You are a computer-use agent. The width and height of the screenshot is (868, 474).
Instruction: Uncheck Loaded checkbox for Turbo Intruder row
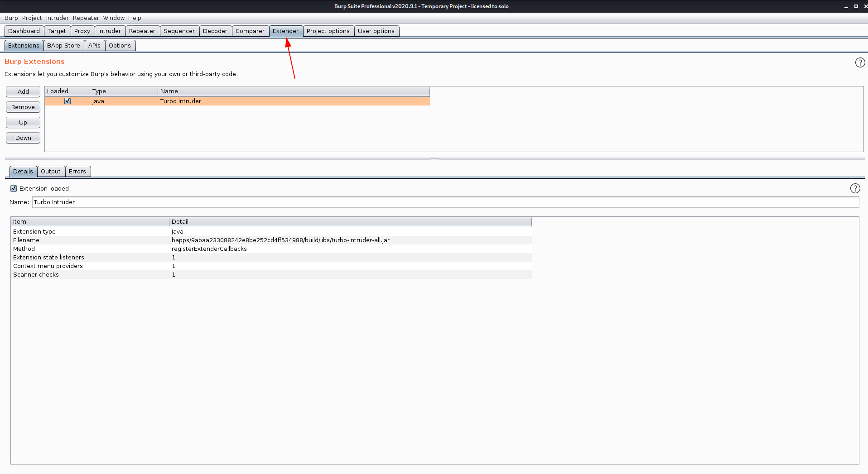click(x=68, y=101)
